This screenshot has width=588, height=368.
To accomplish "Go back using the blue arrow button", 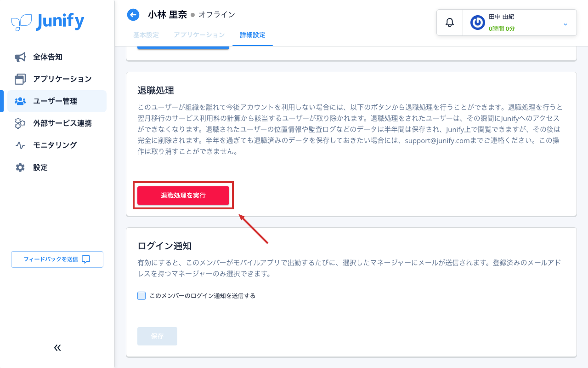I will coord(133,15).
